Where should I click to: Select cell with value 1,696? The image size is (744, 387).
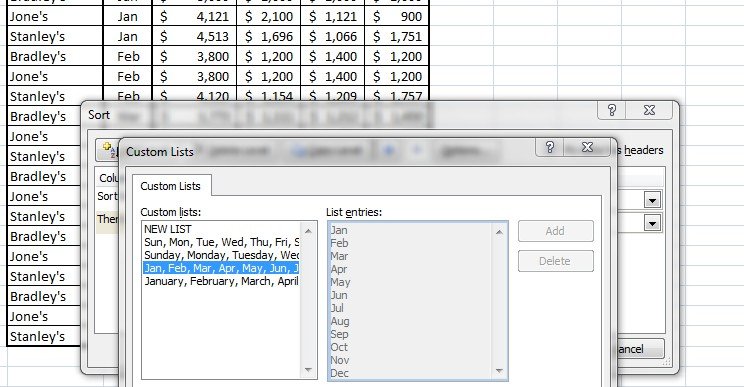click(269, 37)
